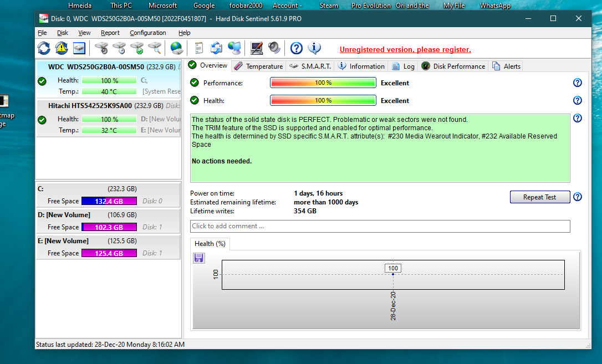The image size is (602, 364).
Task: Click the green check icon next to Performance label
Action: click(x=195, y=83)
